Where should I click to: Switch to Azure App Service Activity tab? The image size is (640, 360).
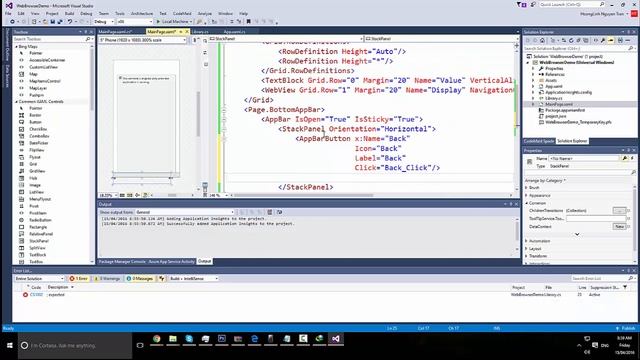click(171, 261)
